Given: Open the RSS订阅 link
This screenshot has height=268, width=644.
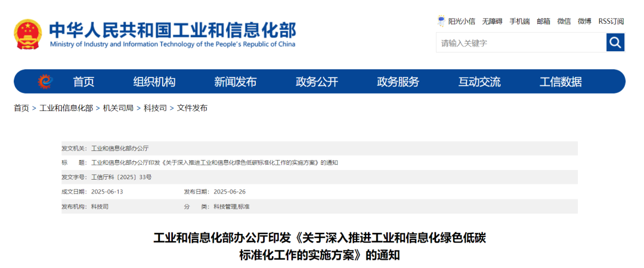Looking at the screenshot, I should [611, 21].
